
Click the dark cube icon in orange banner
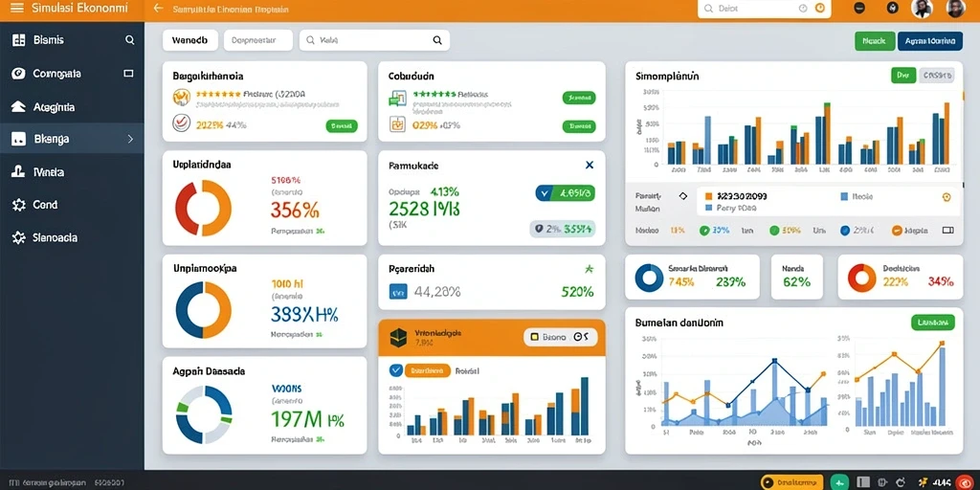(398, 338)
